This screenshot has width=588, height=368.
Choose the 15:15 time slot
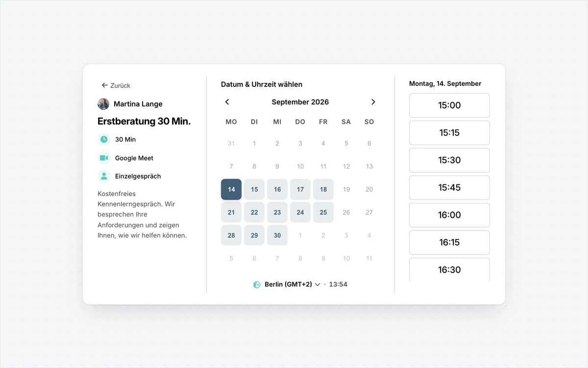pos(449,133)
